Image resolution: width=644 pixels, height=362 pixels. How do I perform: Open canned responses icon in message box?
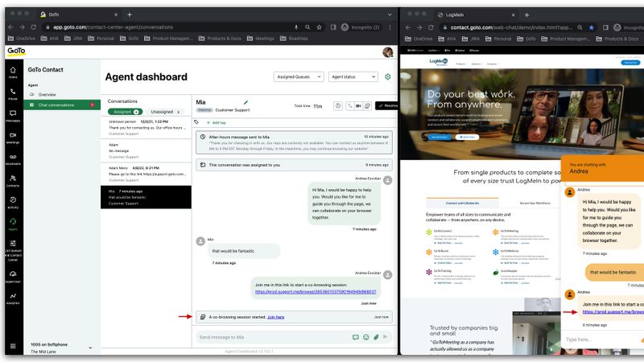[x=356, y=337]
